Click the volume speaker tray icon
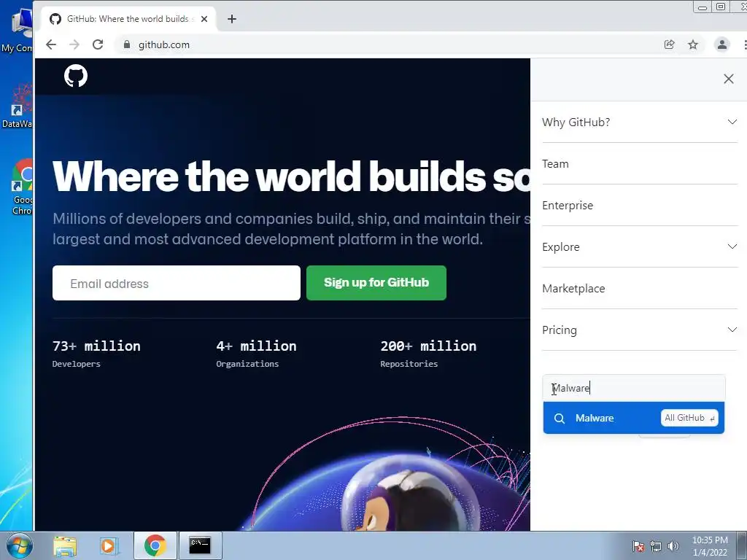Image resolution: width=747 pixels, height=560 pixels. click(673, 546)
